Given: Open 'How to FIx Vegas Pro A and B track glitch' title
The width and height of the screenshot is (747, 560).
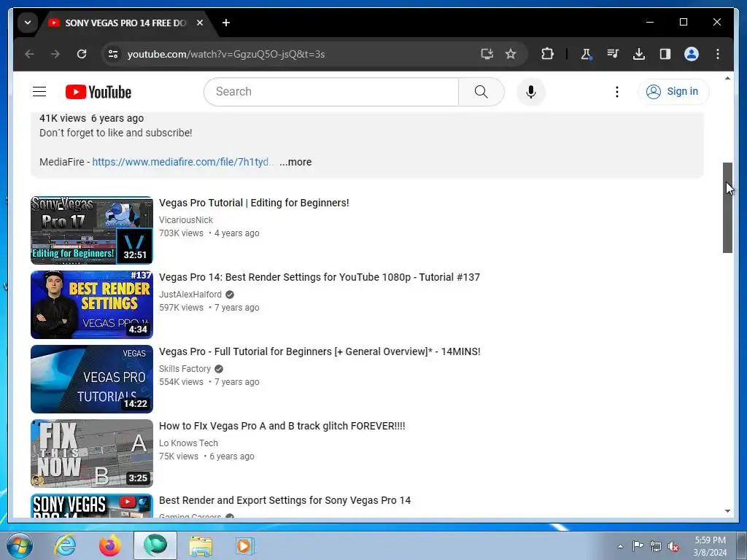Looking at the screenshot, I should pyautogui.click(x=282, y=426).
